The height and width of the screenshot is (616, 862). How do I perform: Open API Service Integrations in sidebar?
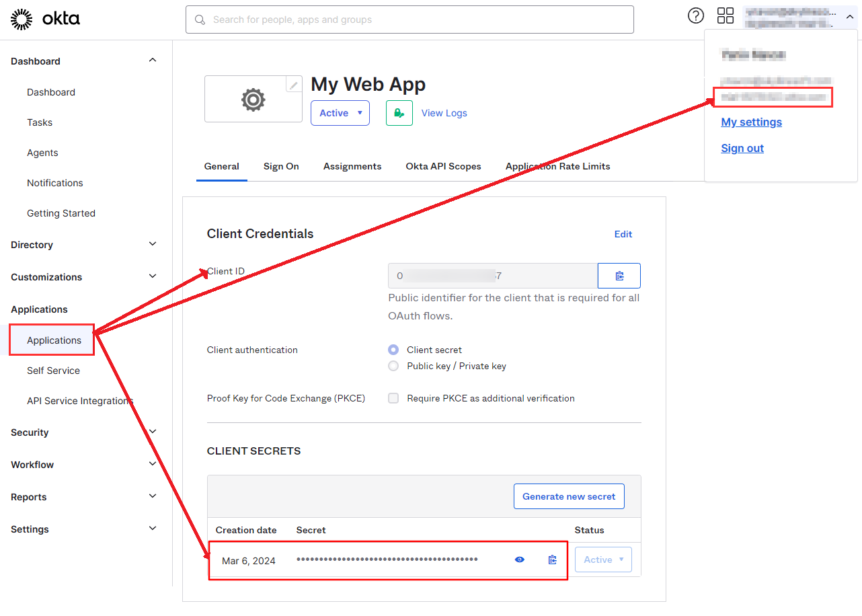point(80,401)
